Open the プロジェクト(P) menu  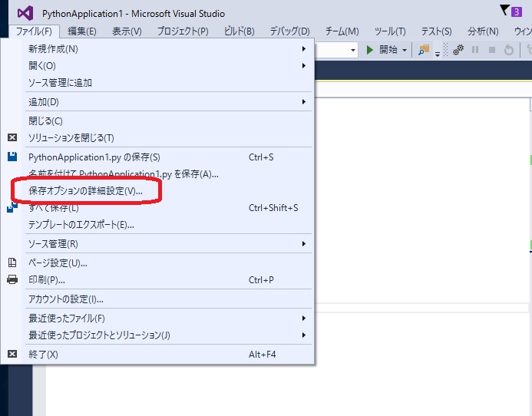coord(183,31)
